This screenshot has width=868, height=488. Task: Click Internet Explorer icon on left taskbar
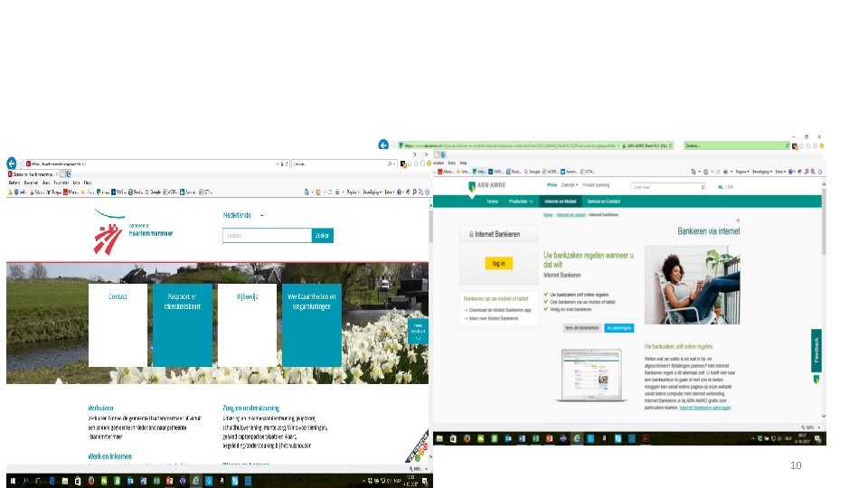pos(195,481)
